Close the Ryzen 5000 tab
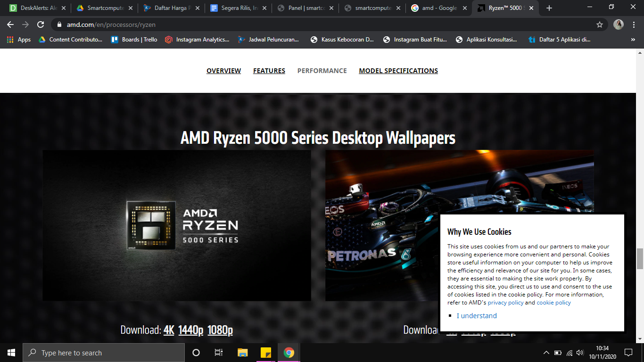 pos(532,8)
